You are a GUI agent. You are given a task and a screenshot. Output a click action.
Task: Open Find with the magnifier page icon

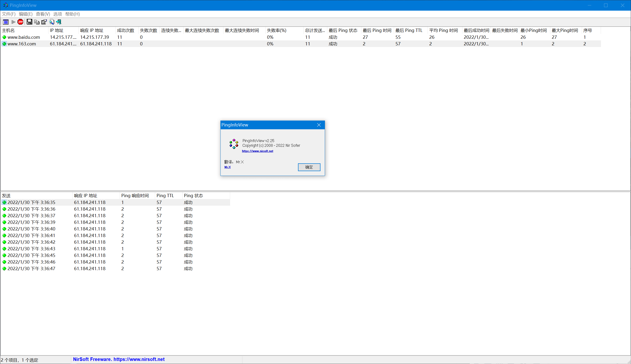click(x=52, y=22)
